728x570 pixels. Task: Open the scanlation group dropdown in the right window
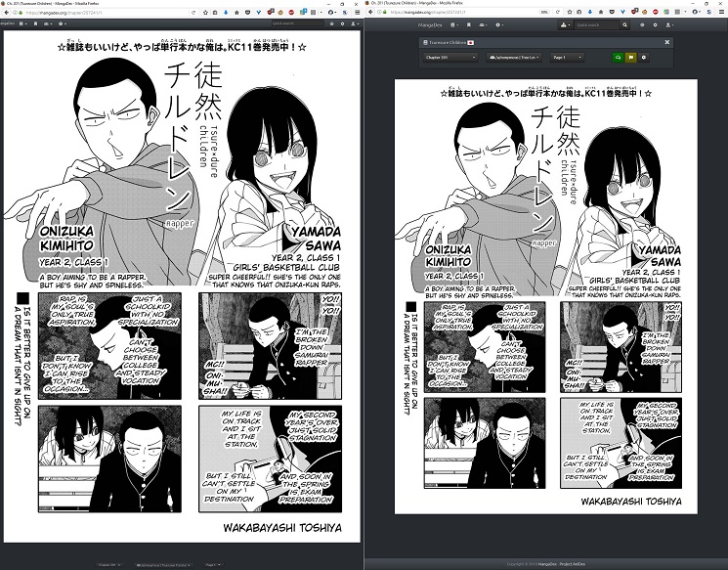[x=513, y=58]
